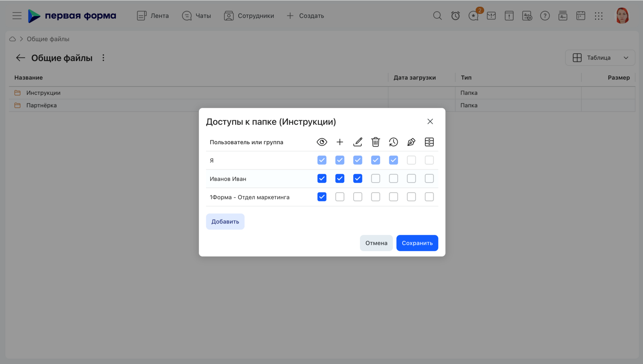Toggle add permission for Иванов Иван

click(340, 178)
